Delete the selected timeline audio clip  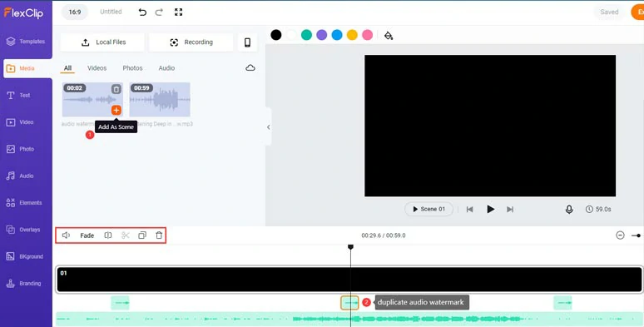(x=159, y=235)
